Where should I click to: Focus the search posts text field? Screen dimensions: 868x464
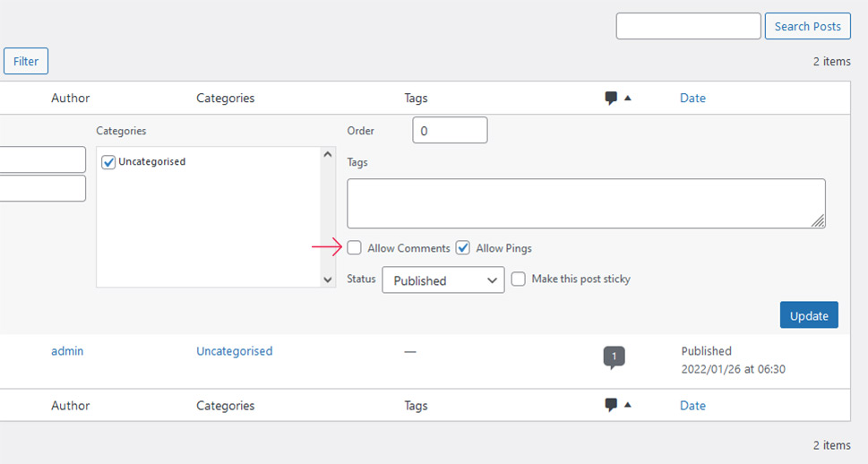click(x=688, y=26)
